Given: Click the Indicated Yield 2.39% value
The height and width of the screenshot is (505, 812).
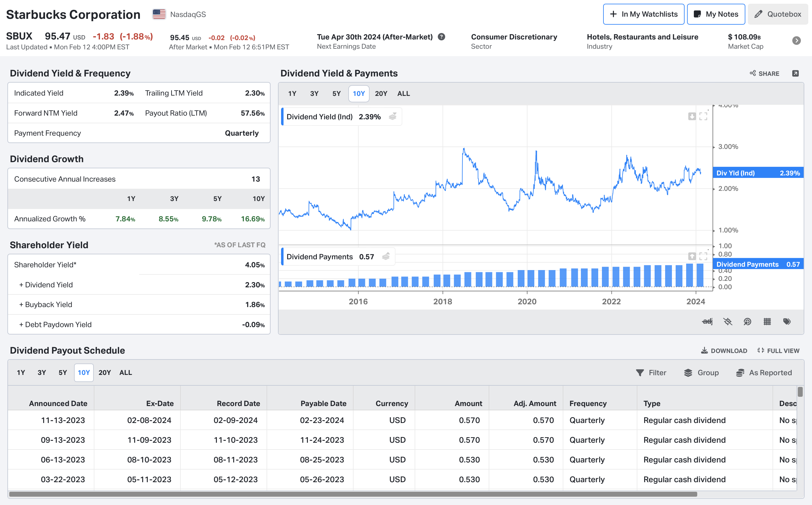Looking at the screenshot, I should (124, 93).
